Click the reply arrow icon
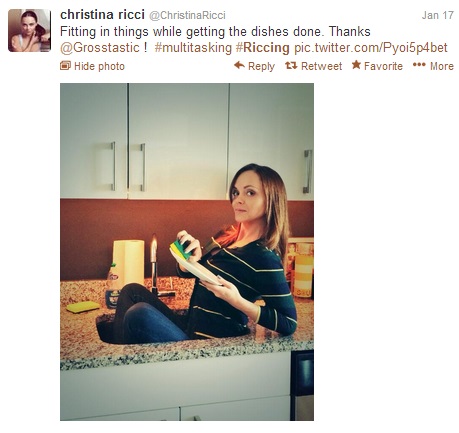Image resolution: width=459 pixels, height=433 pixels. pyautogui.click(x=239, y=65)
